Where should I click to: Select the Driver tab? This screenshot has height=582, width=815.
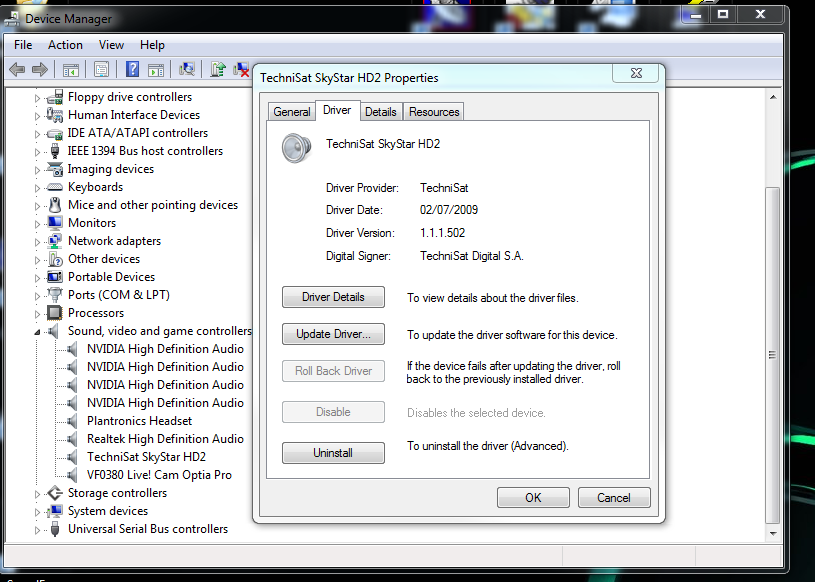coord(337,110)
